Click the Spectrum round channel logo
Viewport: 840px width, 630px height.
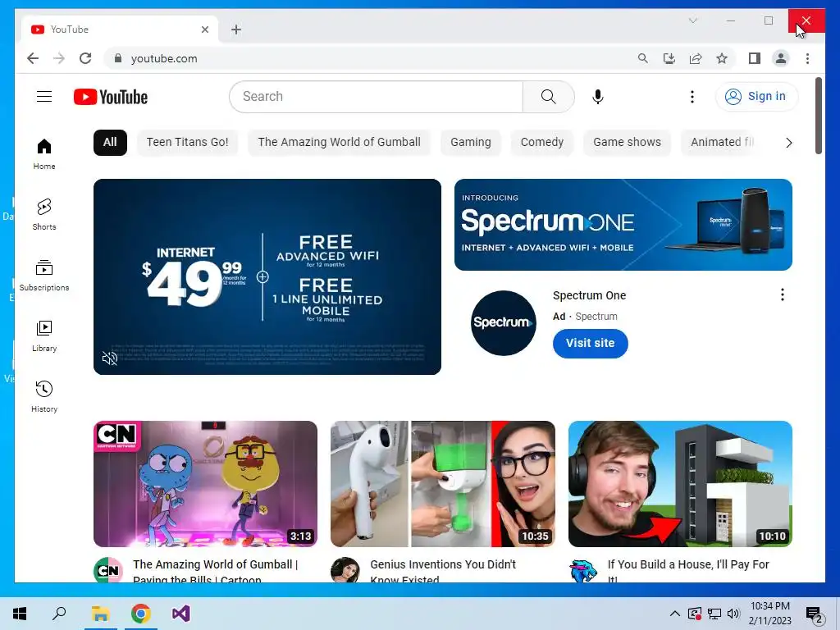tap(503, 323)
